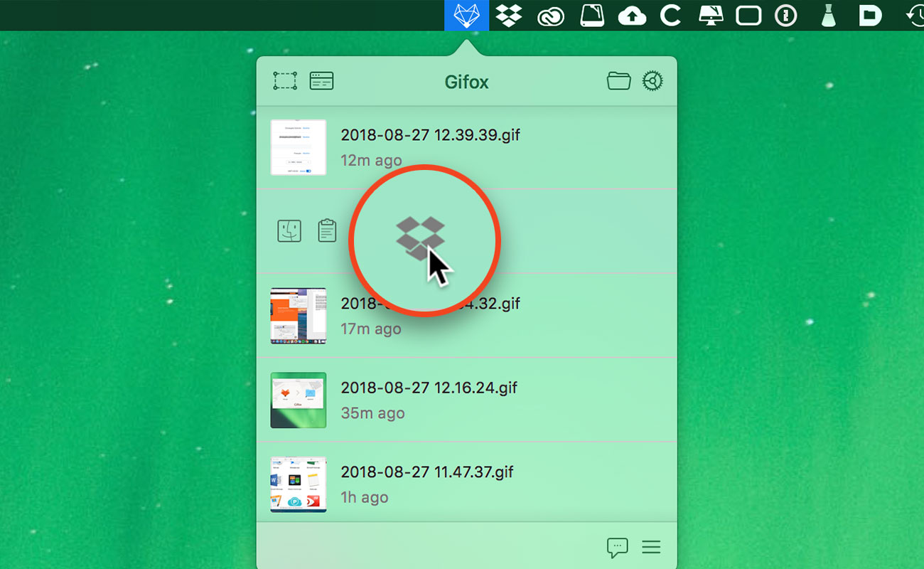This screenshot has width=924, height=569.
Task: Open Creative Cloud menu bar icon
Action: [x=550, y=16]
